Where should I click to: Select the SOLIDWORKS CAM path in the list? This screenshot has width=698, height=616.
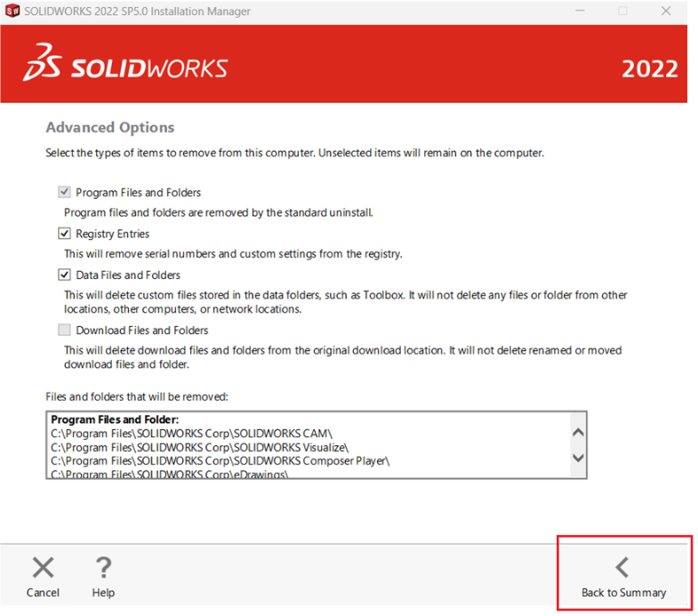click(191, 433)
